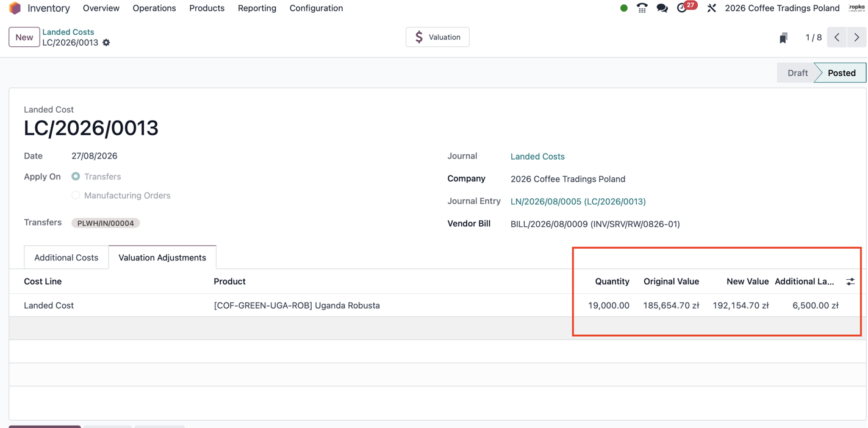Screen dimensions: 868x428
Task: Click the LC/2026/0013 form title
Action: click(x=91, y=128)
